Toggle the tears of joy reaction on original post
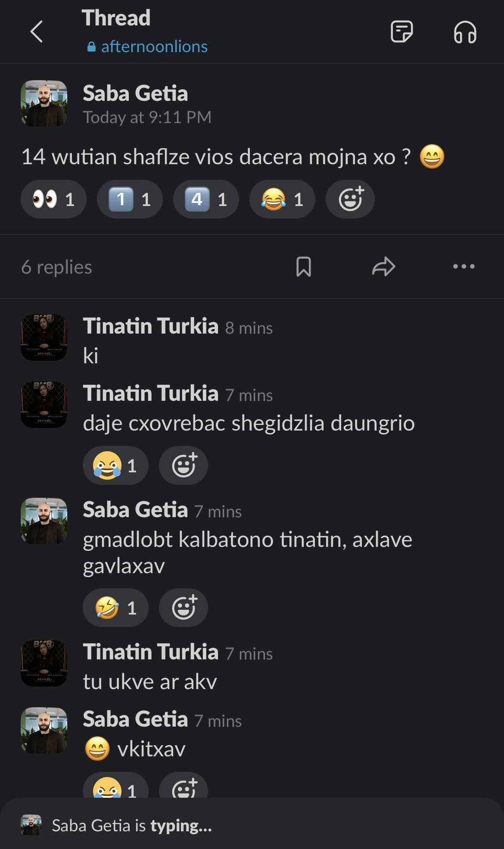Image resolution: width=504 pixels, height=849 pixels. (282, 199)
